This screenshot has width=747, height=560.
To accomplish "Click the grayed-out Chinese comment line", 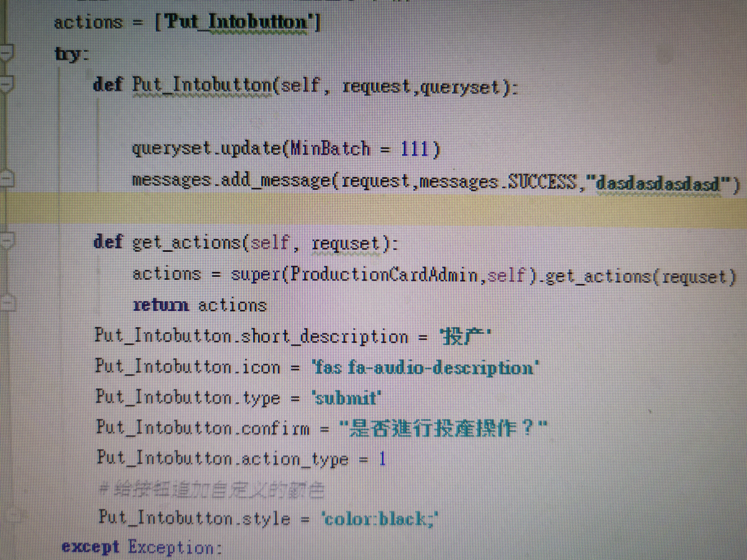I will point(212,490).
